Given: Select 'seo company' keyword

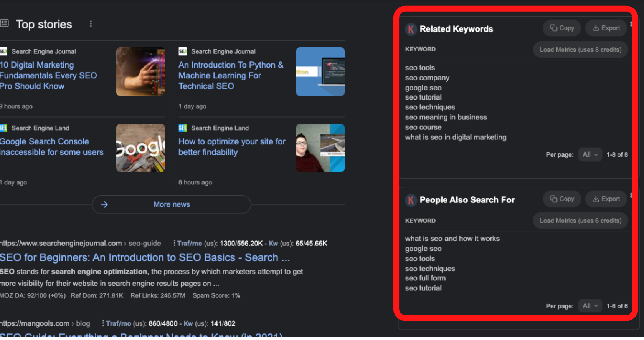Looking at the screenshot, I should [427, 78].
